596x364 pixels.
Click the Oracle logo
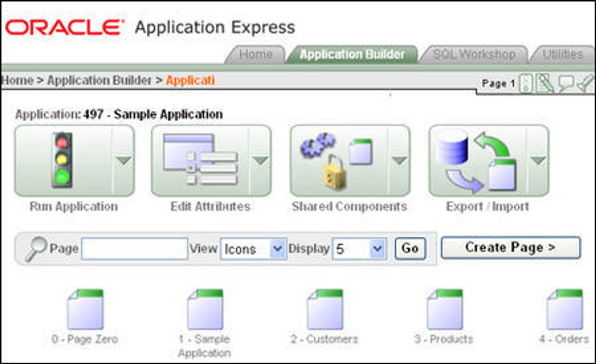(64, 27)
